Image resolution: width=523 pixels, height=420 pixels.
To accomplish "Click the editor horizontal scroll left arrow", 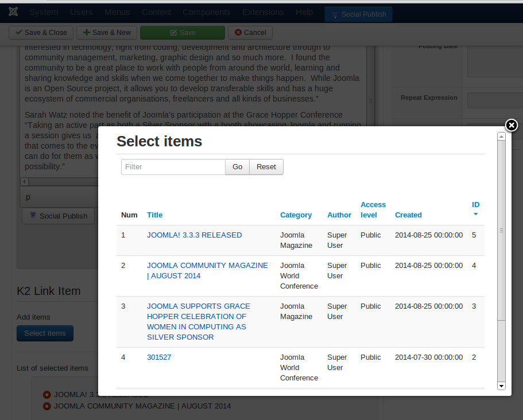I will point(24,182).
